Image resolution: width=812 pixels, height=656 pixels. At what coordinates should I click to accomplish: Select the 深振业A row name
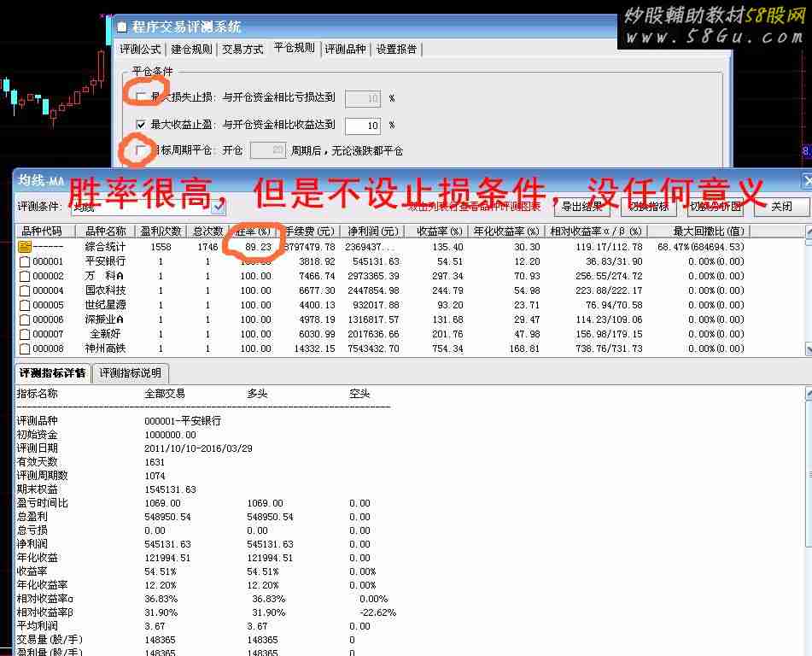pos(104,319)
